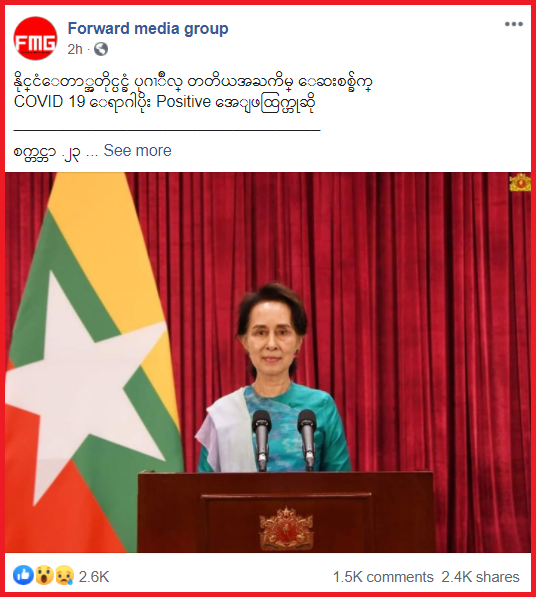The width and height of the screenshot is (537, 599).
Task: Open the FMG page profile picture
Action: coord(35,38)
